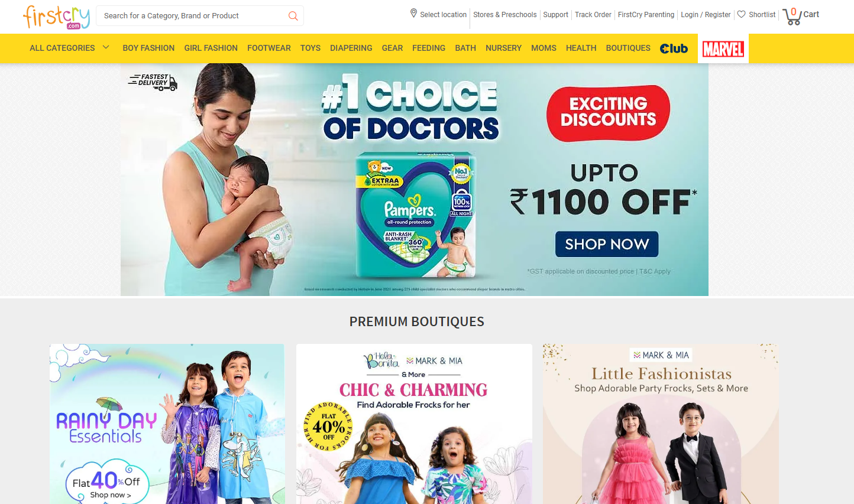Open the Boutiques menu item

628,48
